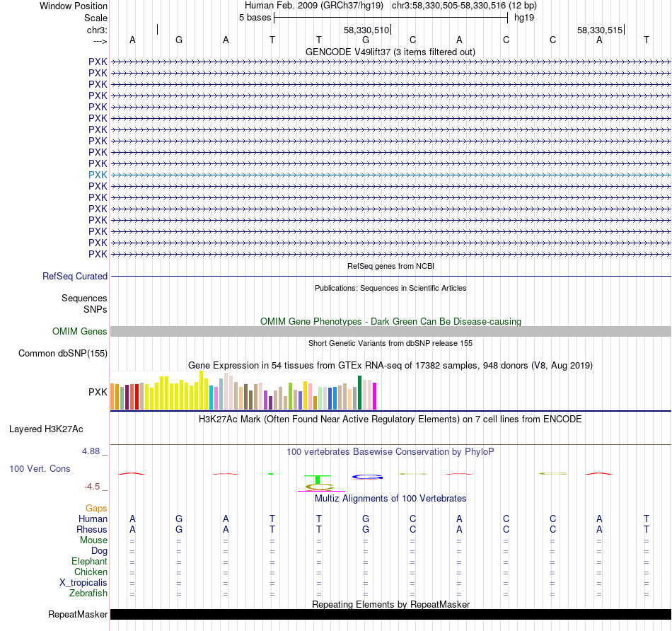The height and width of the screenshot is (631, 672).
Task: Click the magenta GTEx bar at the end
Action: click(x=375, y=396)
